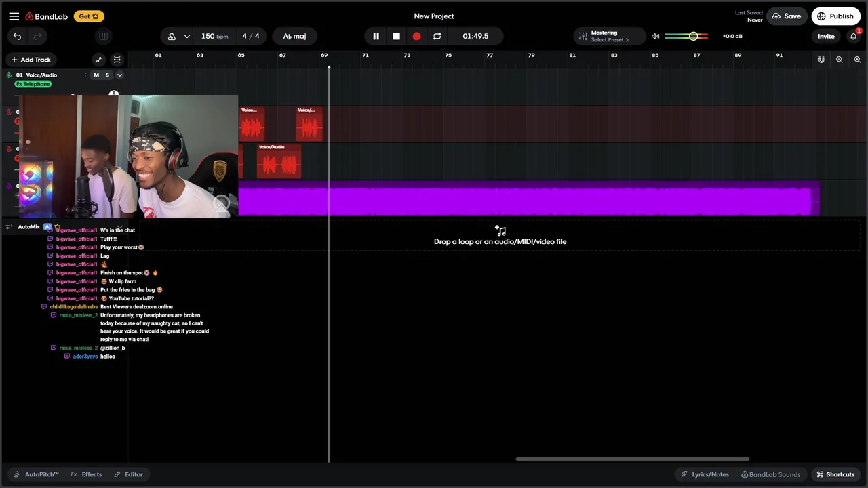This screenshot has width=868, height=488.
Task: Click the drop a loop or audio/MIDI/video area
Action: click(500, 235)
